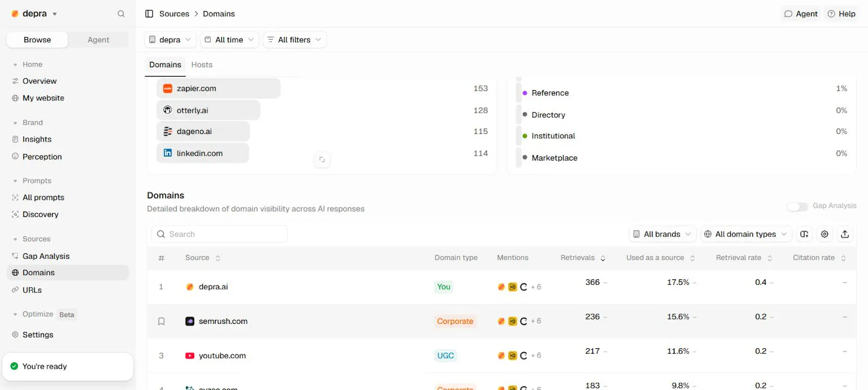Bookmark the semrush.com row

click(x=161, y=322)
